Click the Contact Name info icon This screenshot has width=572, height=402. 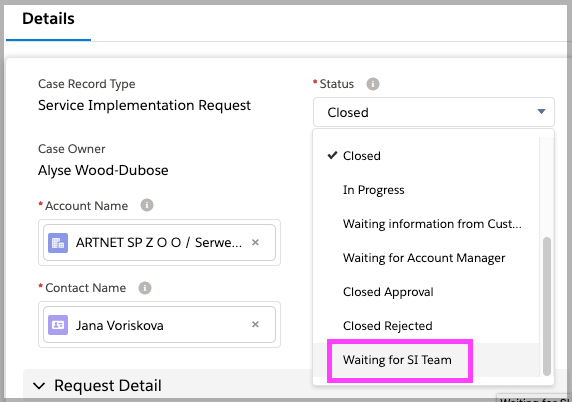tap(145, 288)
